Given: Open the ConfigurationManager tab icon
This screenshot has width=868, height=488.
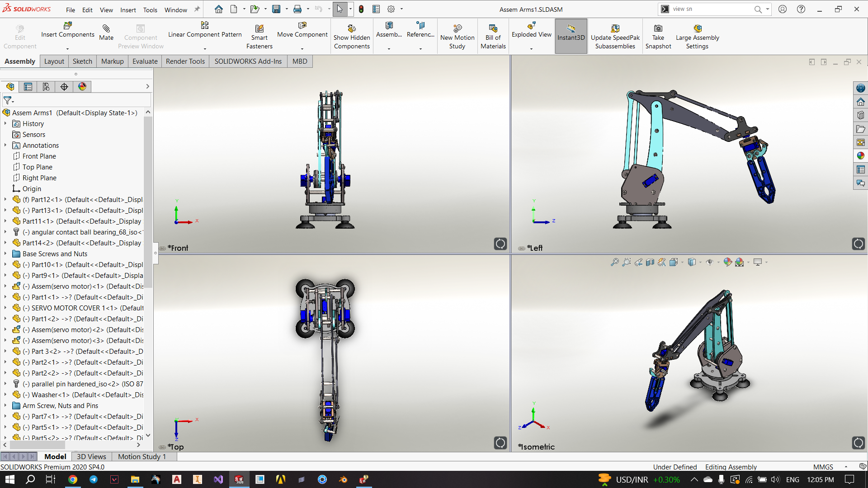Looking at the screenshot, I should coord(46,87).
